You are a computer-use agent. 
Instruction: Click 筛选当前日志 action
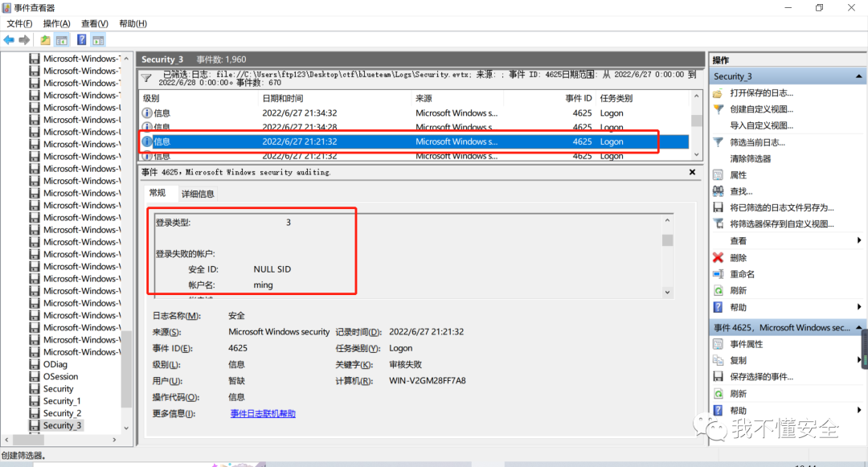(757, 142)
